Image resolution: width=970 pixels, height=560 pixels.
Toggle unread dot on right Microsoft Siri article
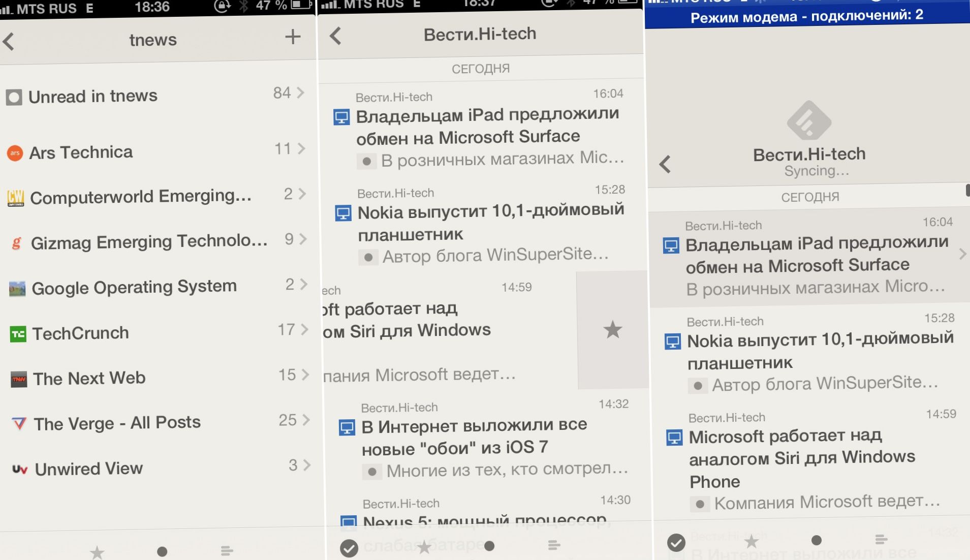tap(700, 505)
